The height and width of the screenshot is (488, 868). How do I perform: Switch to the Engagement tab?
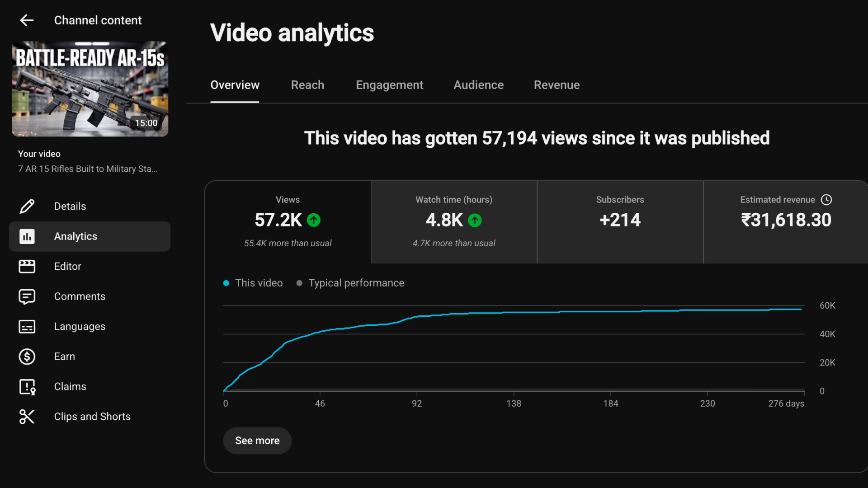(389, 85)
